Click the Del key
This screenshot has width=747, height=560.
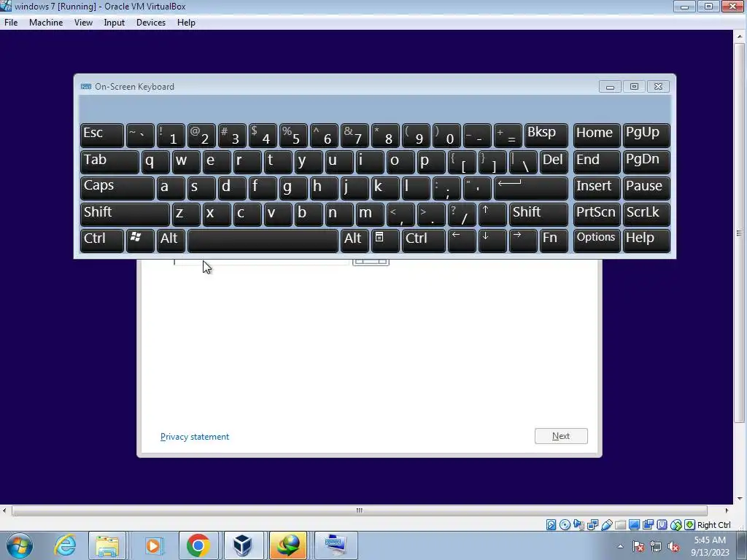click(x=554, y=161)
